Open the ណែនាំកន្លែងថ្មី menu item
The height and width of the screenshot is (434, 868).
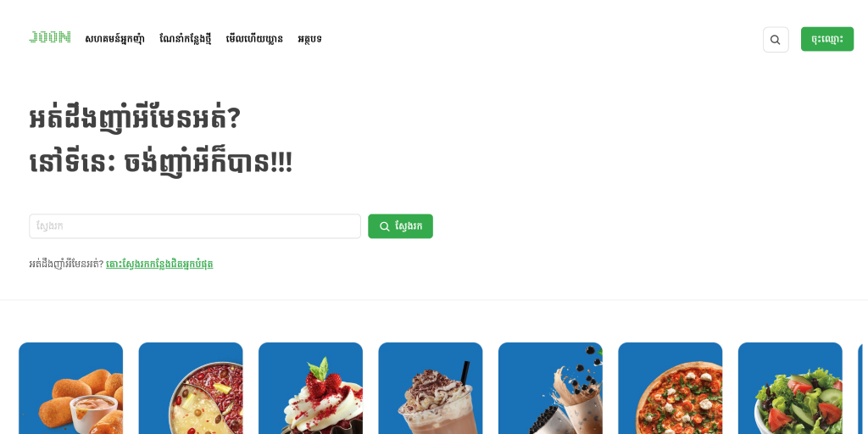click(185, 39)
